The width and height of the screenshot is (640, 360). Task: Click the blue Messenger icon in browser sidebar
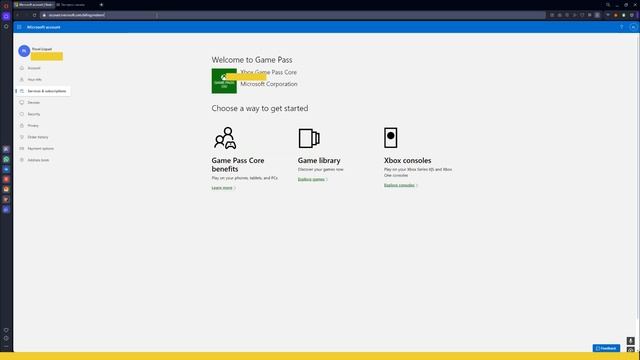(6, 169)
